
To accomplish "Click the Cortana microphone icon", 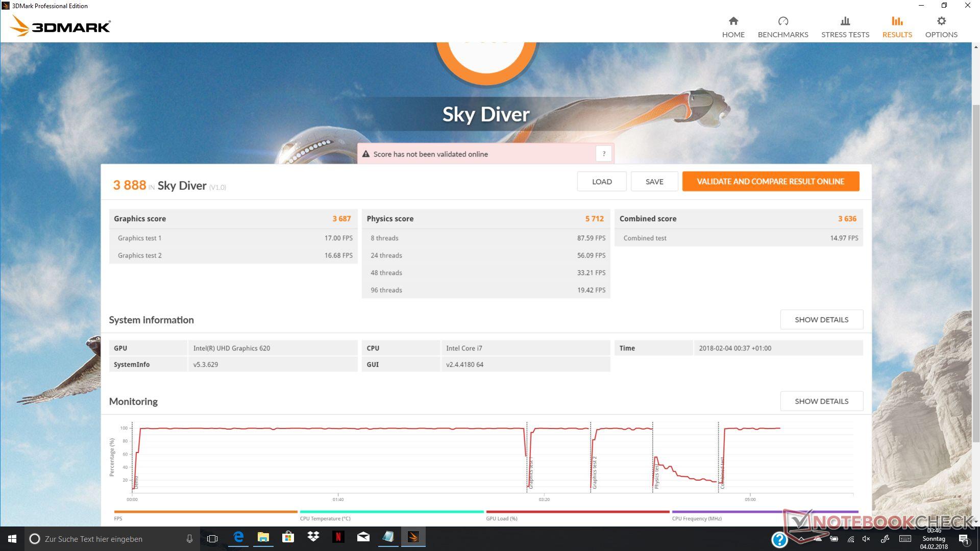I will (x=189, y=539).
